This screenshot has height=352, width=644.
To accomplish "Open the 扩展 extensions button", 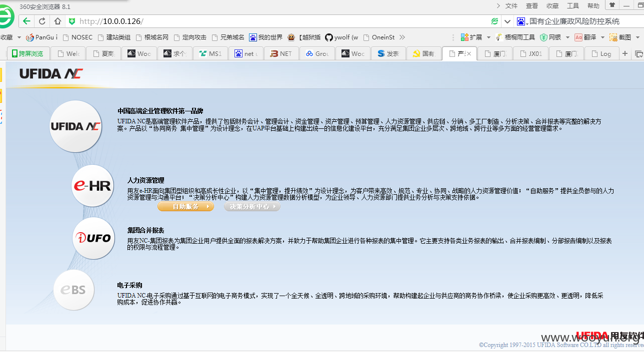I will (471, 37).
